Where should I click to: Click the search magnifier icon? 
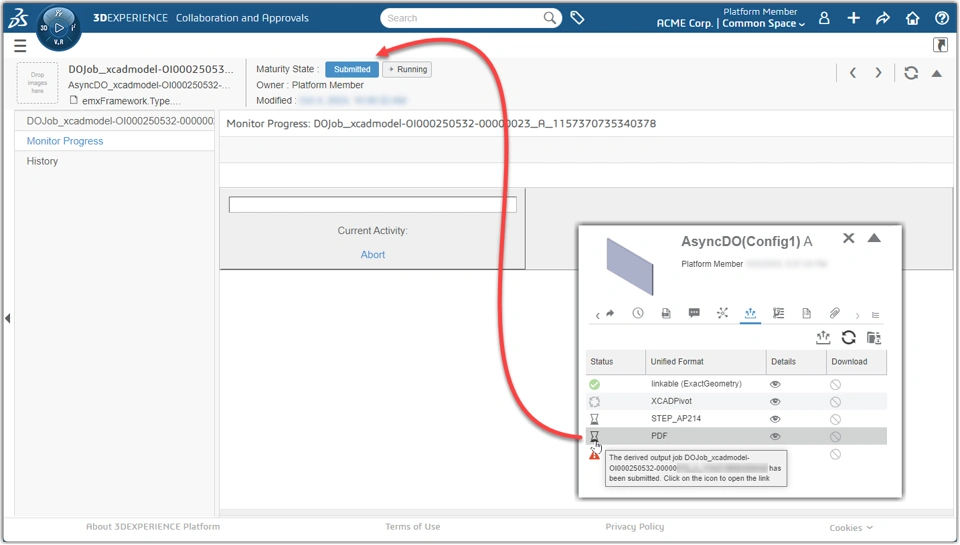pyautogui.click(x=550, y=18)
